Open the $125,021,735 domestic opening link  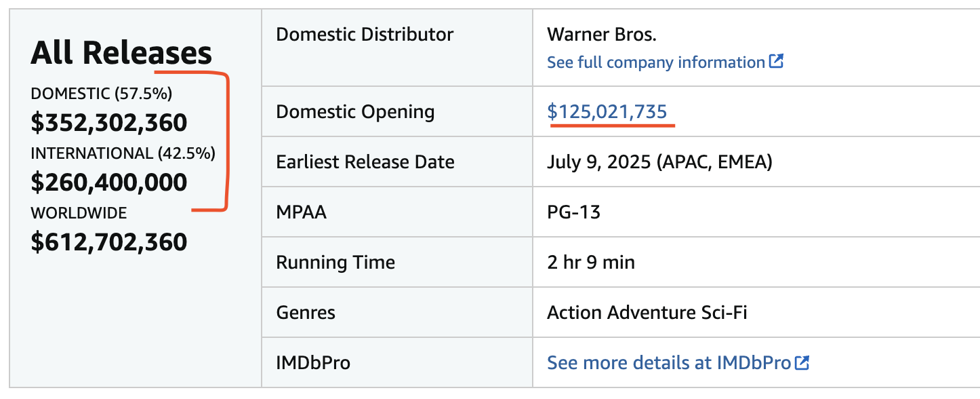607,111
